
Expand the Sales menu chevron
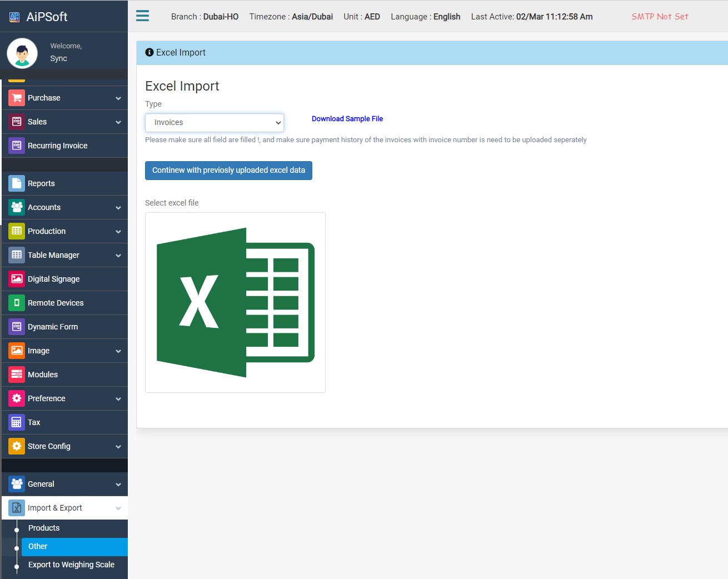click(118, 122)
